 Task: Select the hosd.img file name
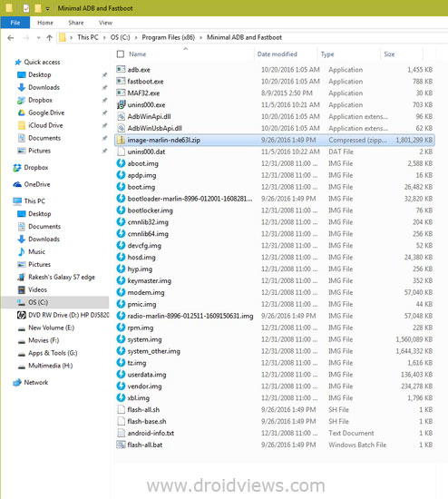(141, 258)
